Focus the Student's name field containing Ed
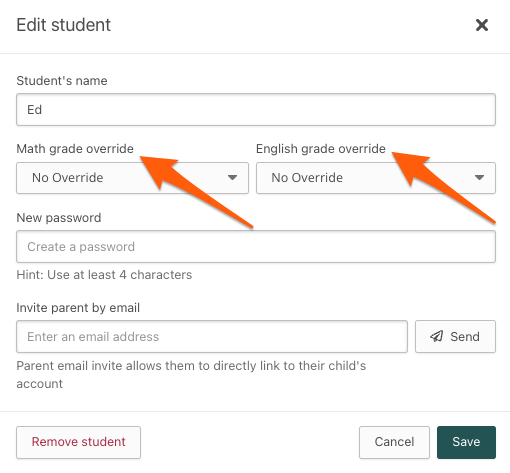This screenshot has width=510, height=473. coord(256,109)
